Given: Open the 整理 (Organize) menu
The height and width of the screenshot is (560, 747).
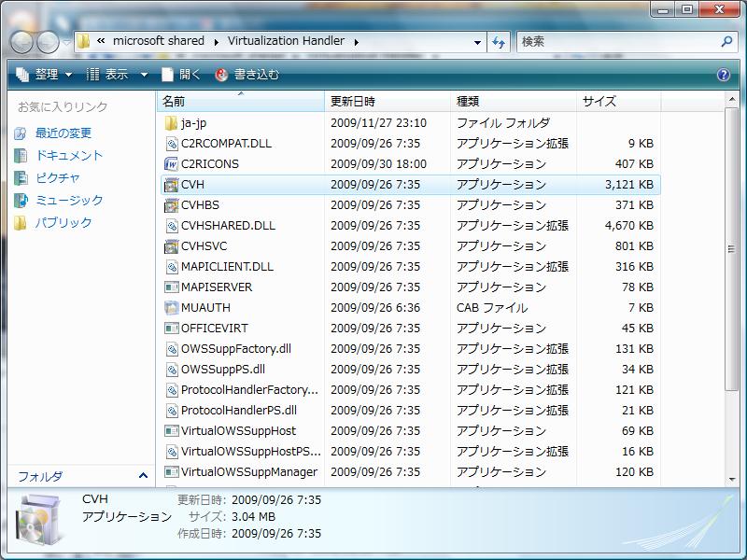Looking at the screenshot, I should click(x=44, y=75).
